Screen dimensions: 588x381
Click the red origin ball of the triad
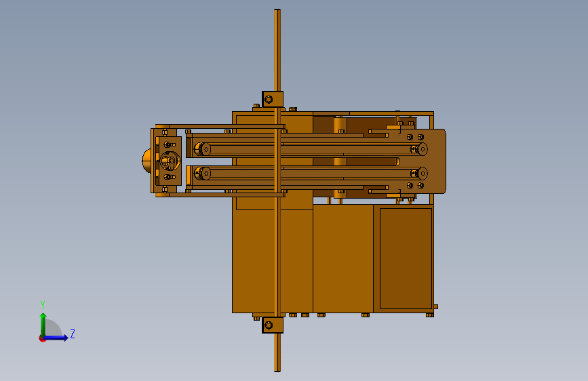[42, 338]
